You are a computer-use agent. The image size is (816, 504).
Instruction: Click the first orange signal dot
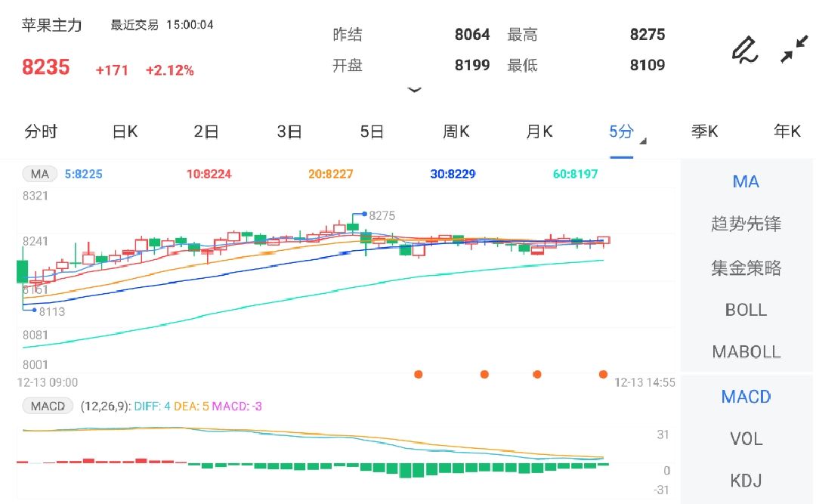[x=418, y=374]
